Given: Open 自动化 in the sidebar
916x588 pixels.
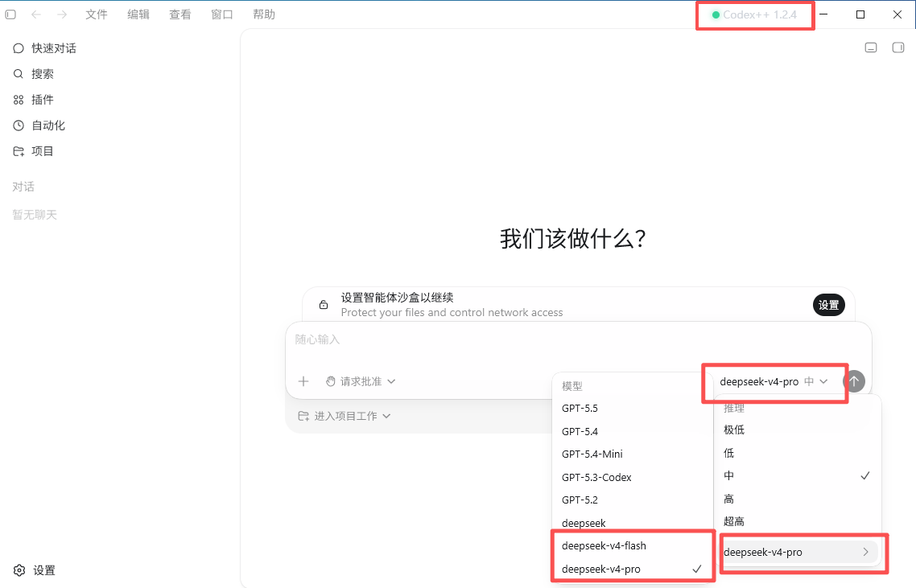Looking at the screenshot, I should pyautogui.click(x=121, y=125).
